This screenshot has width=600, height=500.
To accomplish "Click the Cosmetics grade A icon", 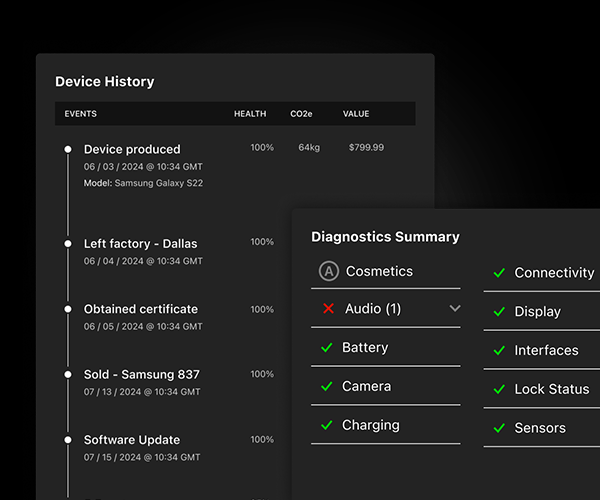I will 328,271.
